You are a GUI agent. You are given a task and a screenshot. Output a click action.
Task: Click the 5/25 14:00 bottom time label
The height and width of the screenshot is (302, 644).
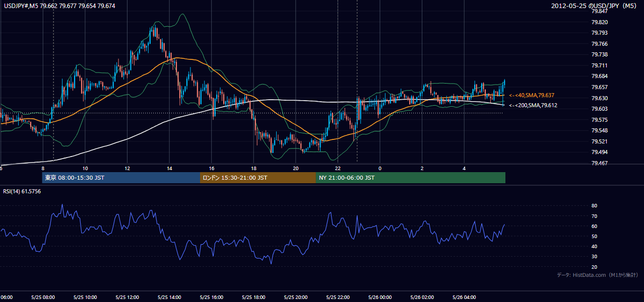tap(169, 297)
